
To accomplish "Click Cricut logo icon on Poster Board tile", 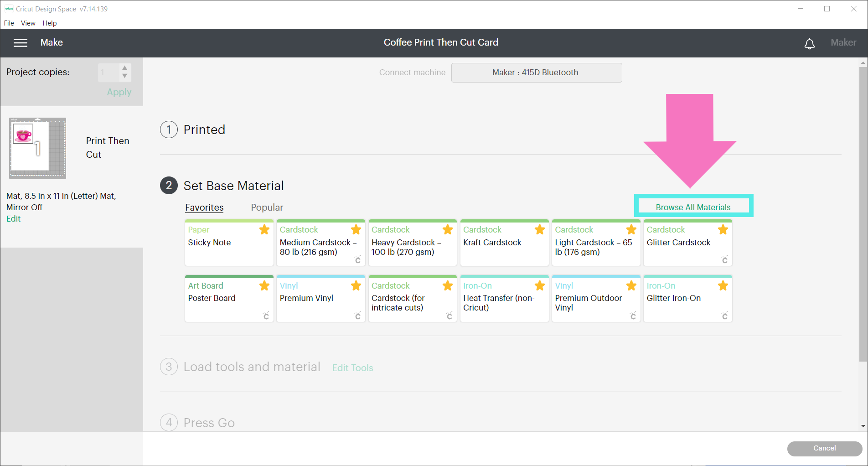I will coord(266,316).
